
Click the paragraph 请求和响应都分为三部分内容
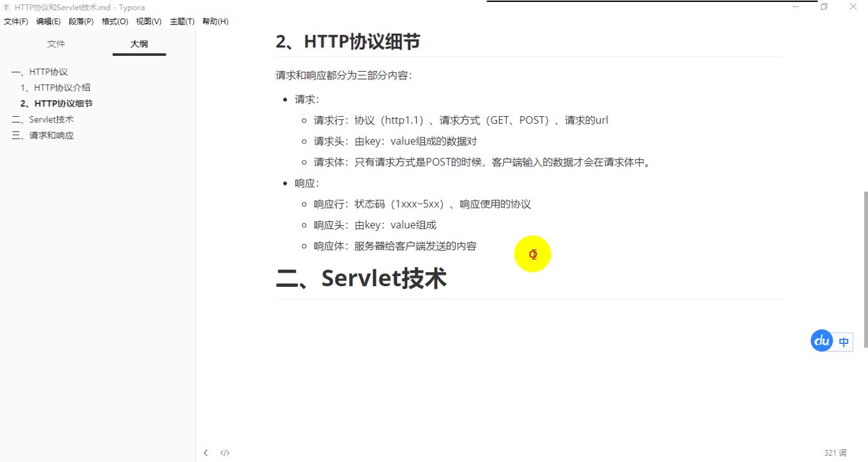343,75
